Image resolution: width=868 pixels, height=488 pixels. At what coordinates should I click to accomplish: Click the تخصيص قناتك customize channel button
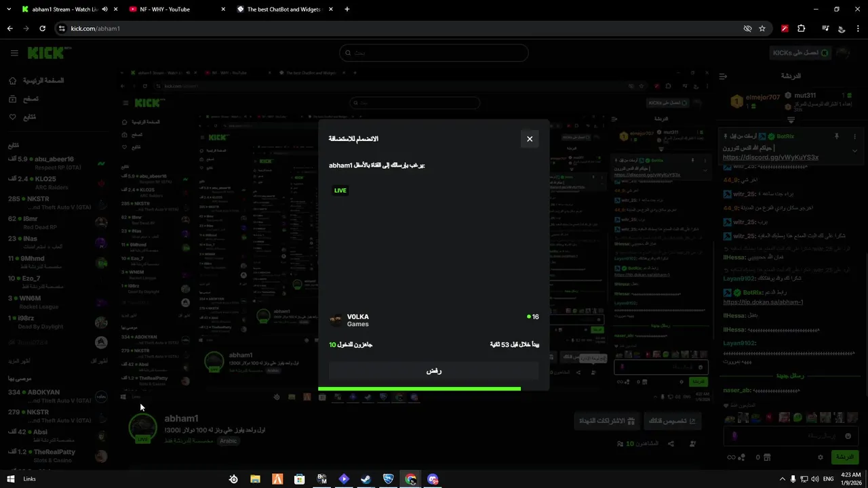672,421
